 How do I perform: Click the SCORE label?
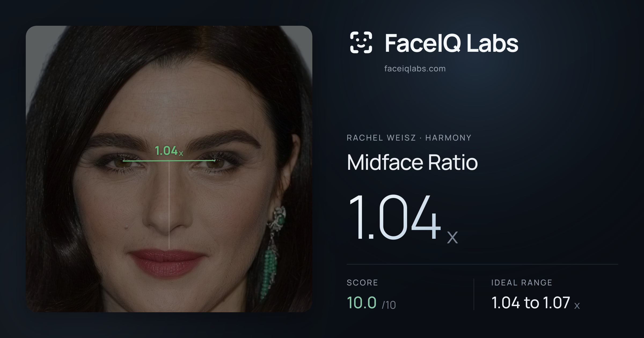pyautogui.click(x=362, y=282)
